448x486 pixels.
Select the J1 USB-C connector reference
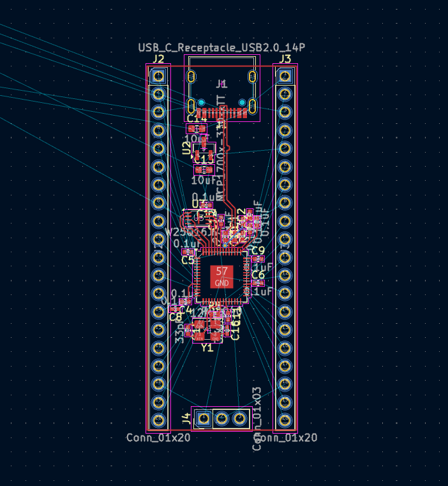[221, 84]
